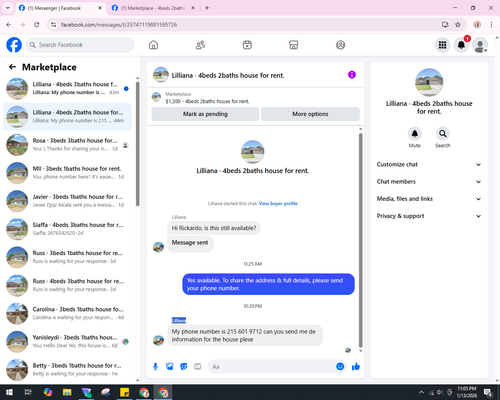Click the Search Facebook field

click(80, 45)
